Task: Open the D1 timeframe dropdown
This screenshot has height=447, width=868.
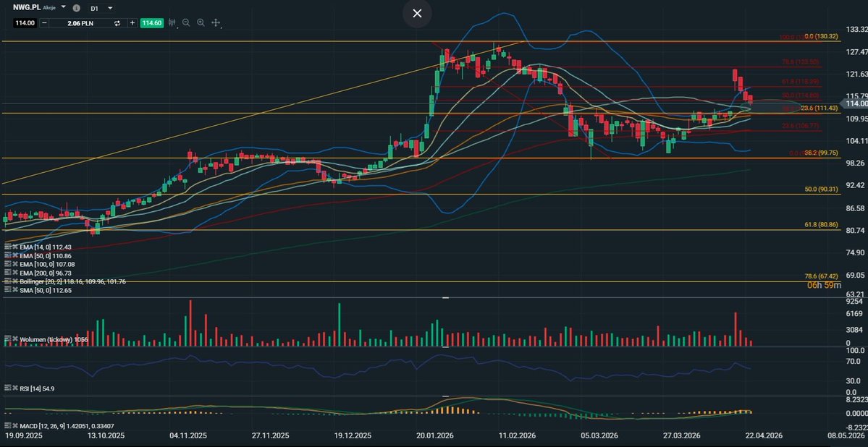Action: pyautogui.click(x=109, y=8)
